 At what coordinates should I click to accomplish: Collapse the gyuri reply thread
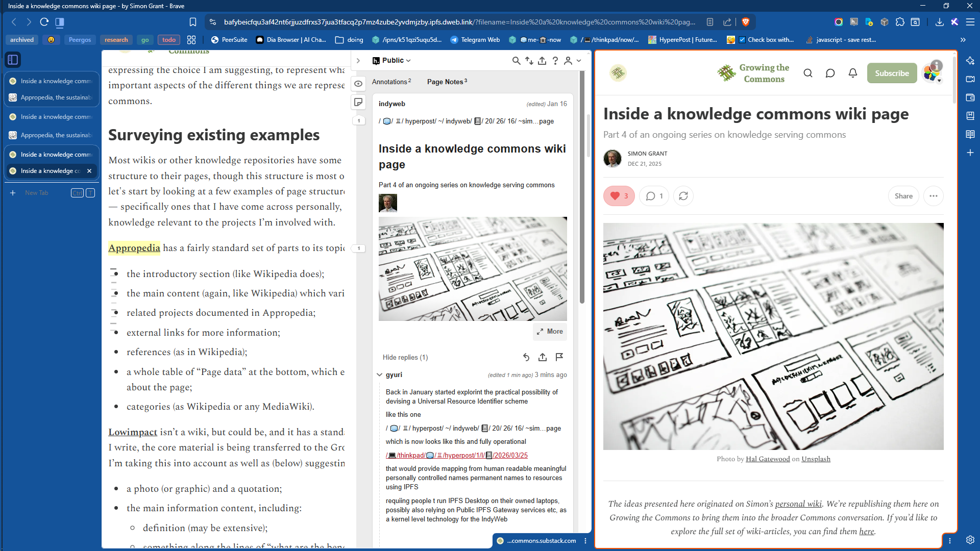(x=379, y=374)
